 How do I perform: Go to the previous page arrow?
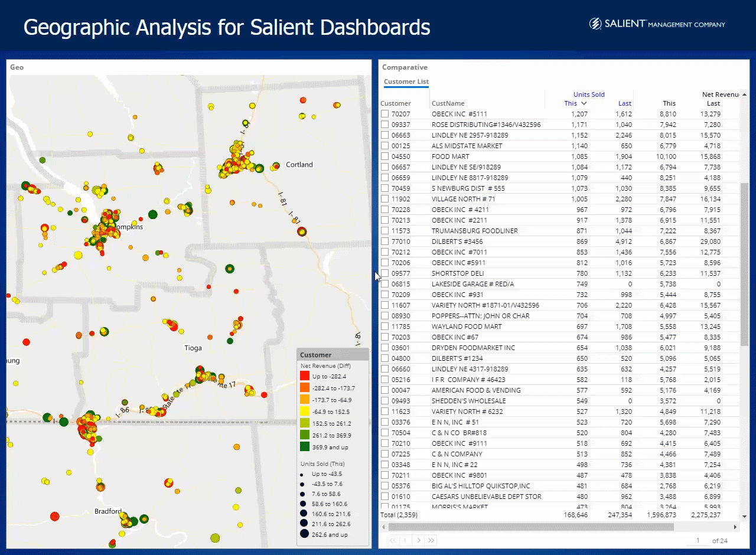click(406, 540)
